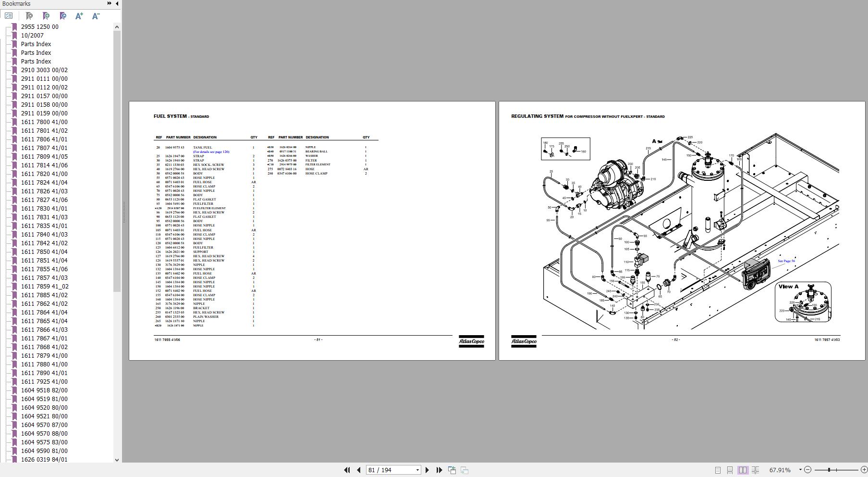Open bookmark 1611 7857 41/03
Screen dimensions: 868x477
coord(44,278)
